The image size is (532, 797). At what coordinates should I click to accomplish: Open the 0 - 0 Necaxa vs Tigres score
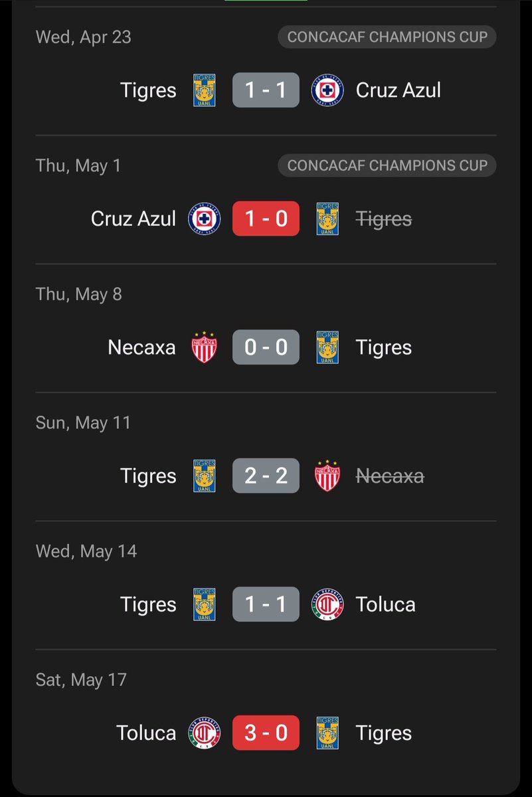[266, 347]
